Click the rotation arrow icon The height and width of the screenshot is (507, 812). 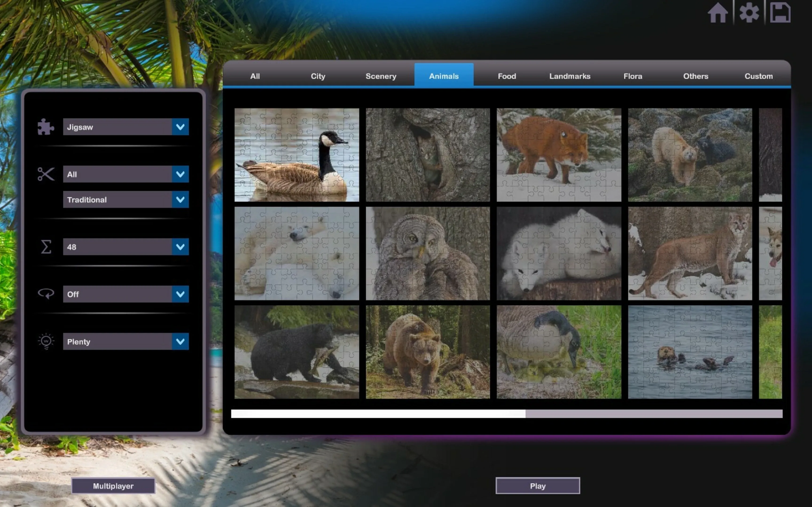pos(46,294)
